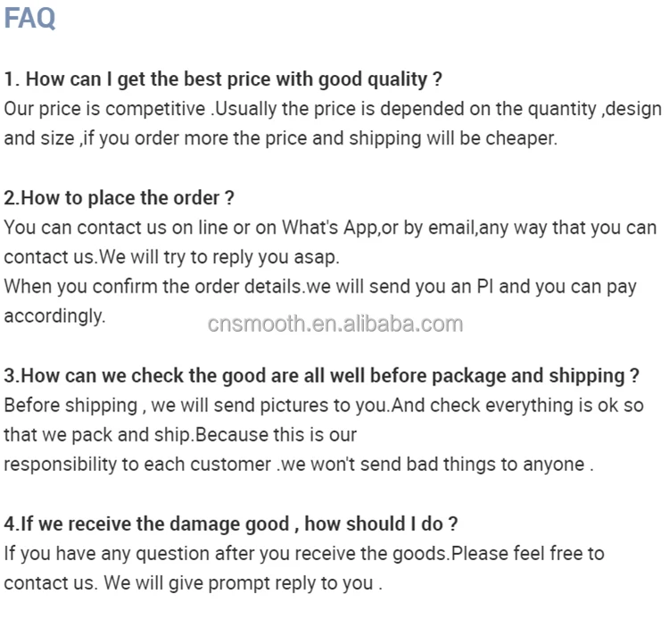Click the line mentioning What's App contact
The image size is (669, 644).
(x=330, y=227)
